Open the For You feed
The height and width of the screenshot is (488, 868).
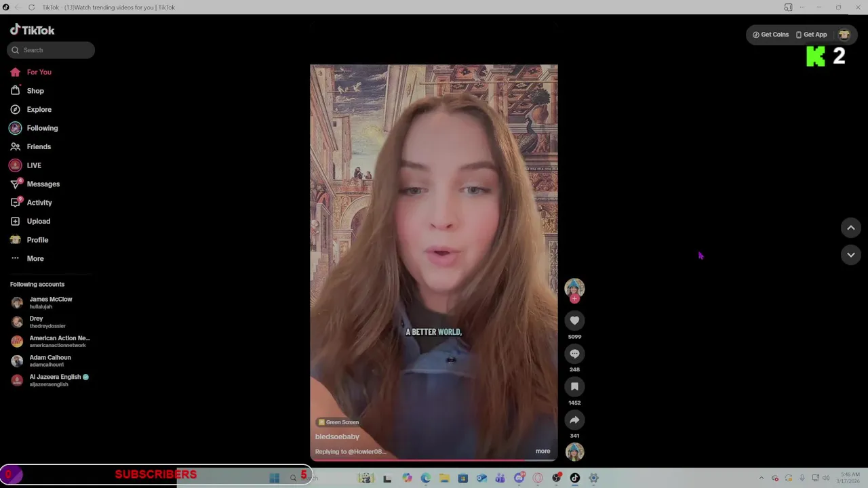(31, 72)
